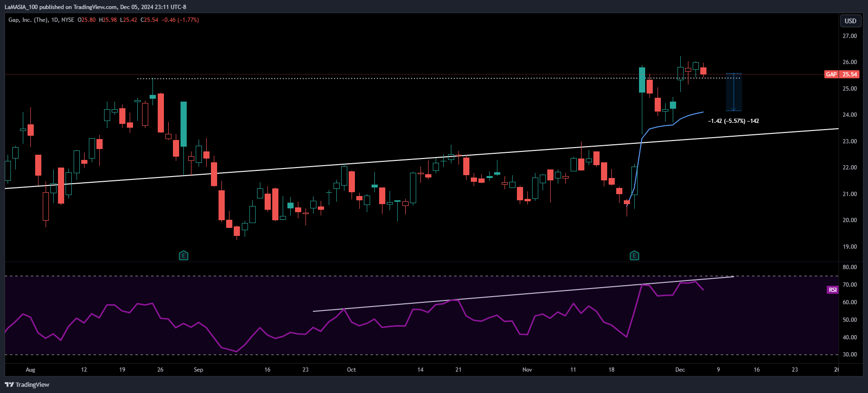Click the Nov date label on time axis
This screenshot has height=393, width=868.
coord(527,370)
